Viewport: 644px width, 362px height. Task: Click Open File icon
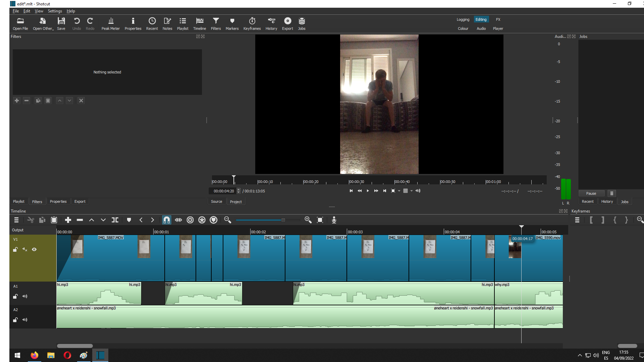point(20,24)
